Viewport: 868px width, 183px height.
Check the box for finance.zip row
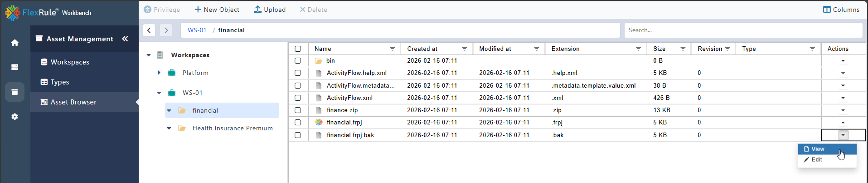click(x=298, y=110)
